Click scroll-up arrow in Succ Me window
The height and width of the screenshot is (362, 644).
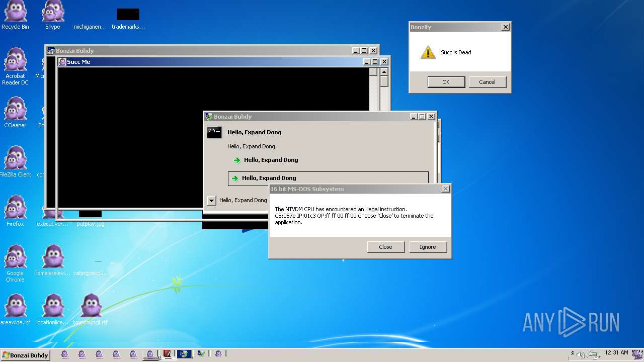(x=384, y=71)
